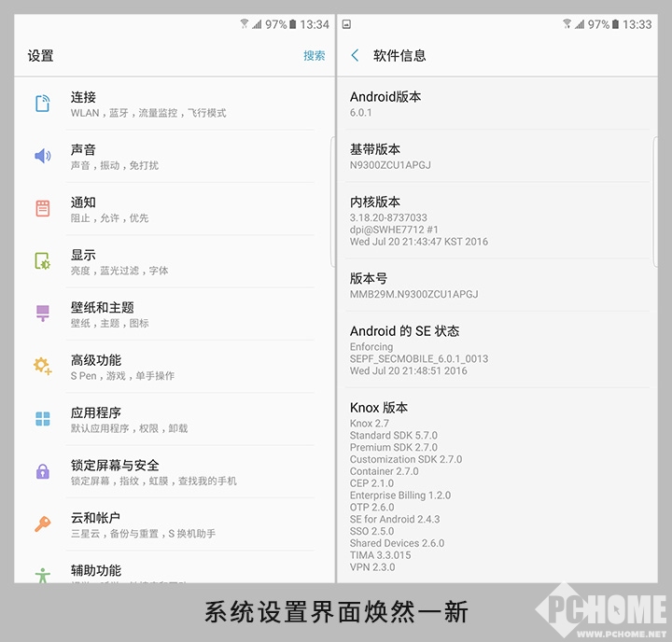Tap the image notification icon in right status bar
This screenshot has height=642, width=672.
346,24
